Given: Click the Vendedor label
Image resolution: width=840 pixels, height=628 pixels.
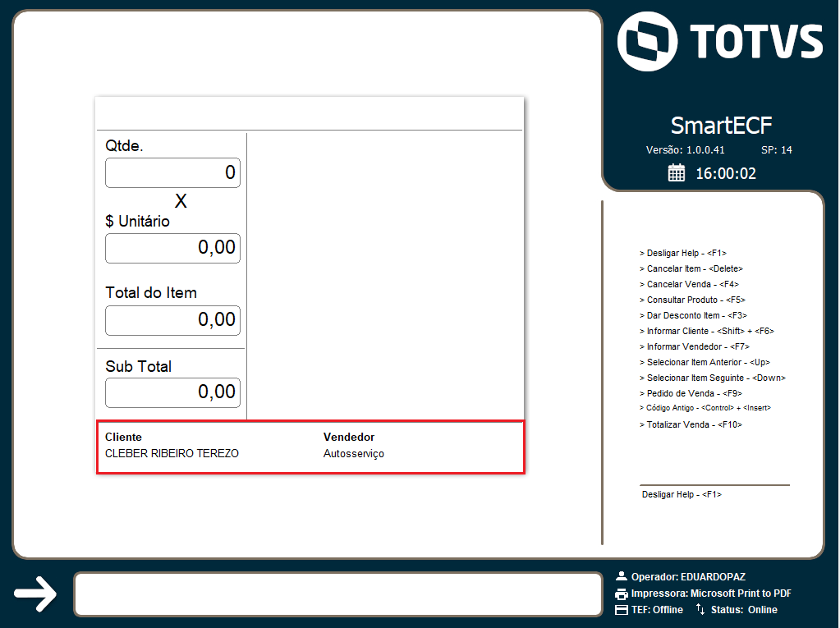Looking at the screenshot, I should tap(349, 437).
